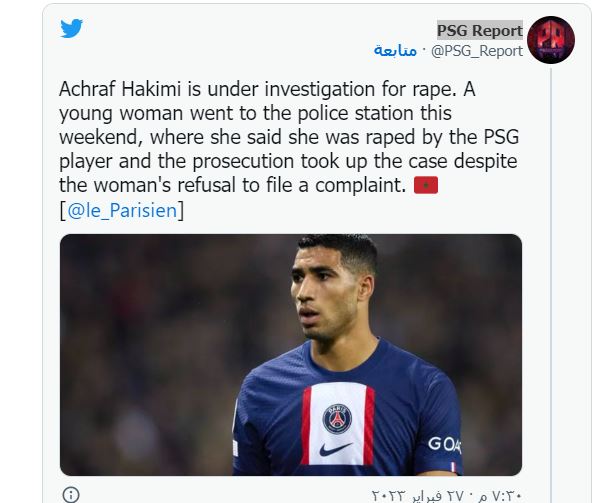Click the Nike swoosh on the shirt
601x503 pixels.
tap(335, 449)
